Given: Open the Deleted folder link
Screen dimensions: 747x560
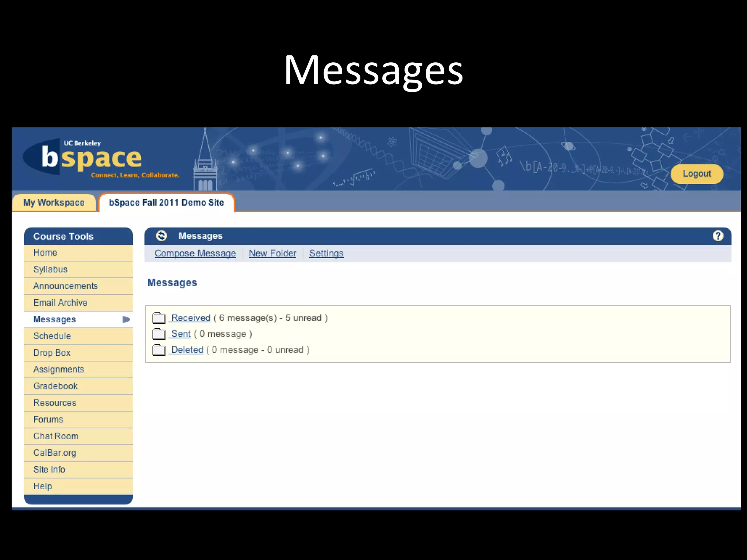Looking at the screenshot, I should tap(187, 350).
